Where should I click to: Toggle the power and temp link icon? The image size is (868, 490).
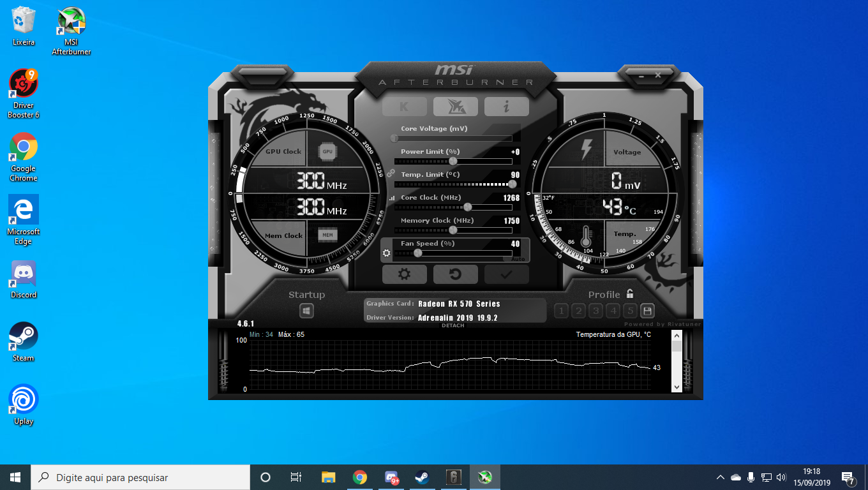click(x=391, y=173)
